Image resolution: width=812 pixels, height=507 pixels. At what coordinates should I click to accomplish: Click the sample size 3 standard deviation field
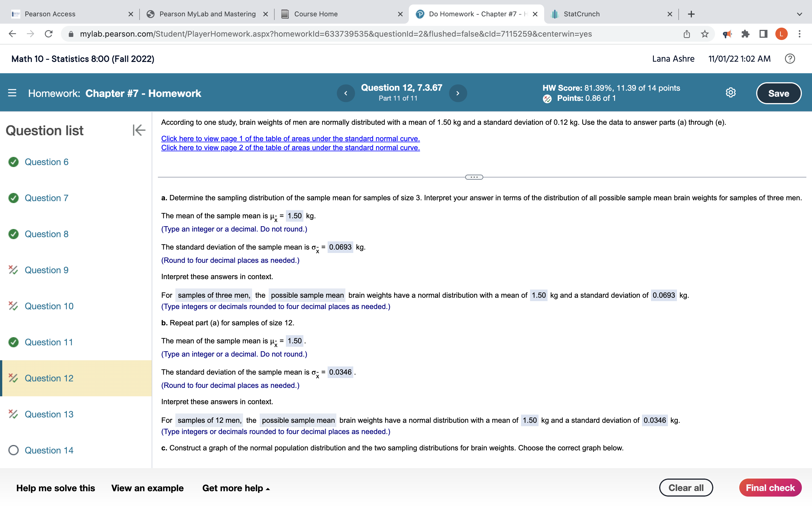[x=340, y=247]
